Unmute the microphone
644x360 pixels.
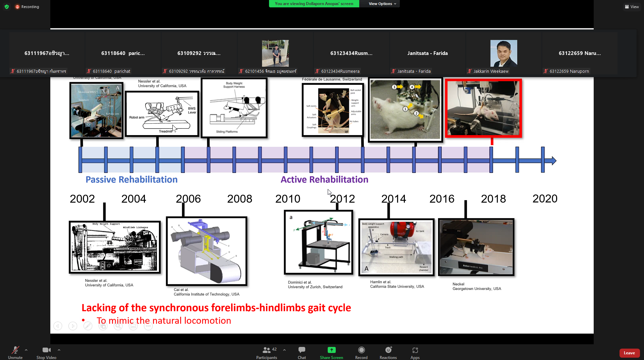[x=15, y=352]
